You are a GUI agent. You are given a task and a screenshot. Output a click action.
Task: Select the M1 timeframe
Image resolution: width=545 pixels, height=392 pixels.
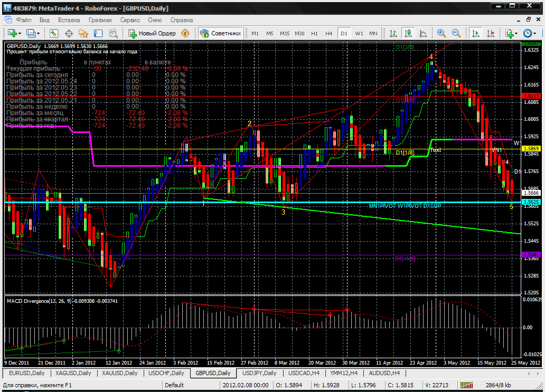coord(255,33)
